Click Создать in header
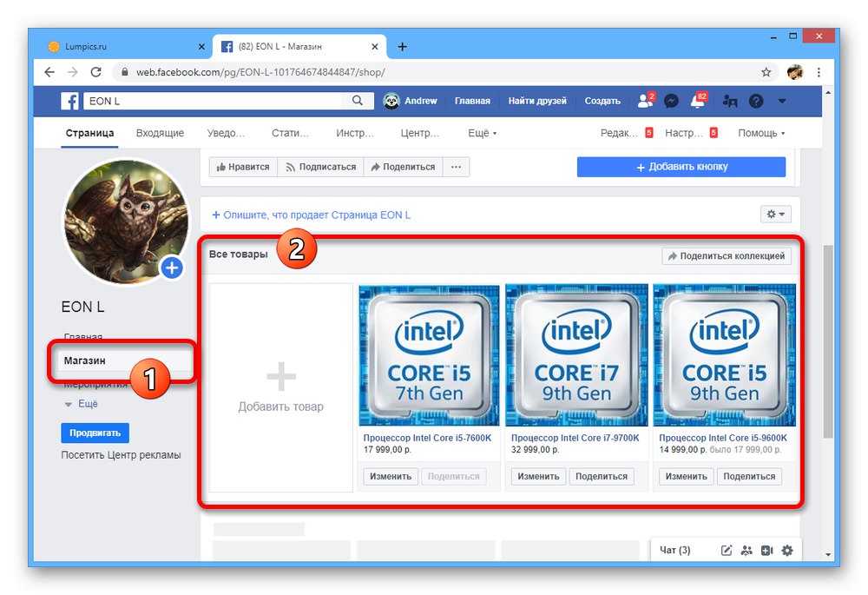Screen dimensions: 868x595 tap(602, 101)
